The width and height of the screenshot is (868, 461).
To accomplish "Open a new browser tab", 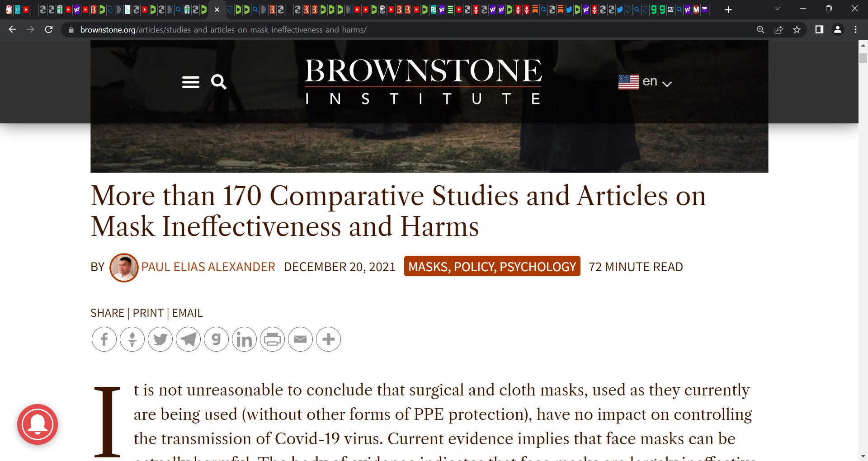I will click(728, 9).
